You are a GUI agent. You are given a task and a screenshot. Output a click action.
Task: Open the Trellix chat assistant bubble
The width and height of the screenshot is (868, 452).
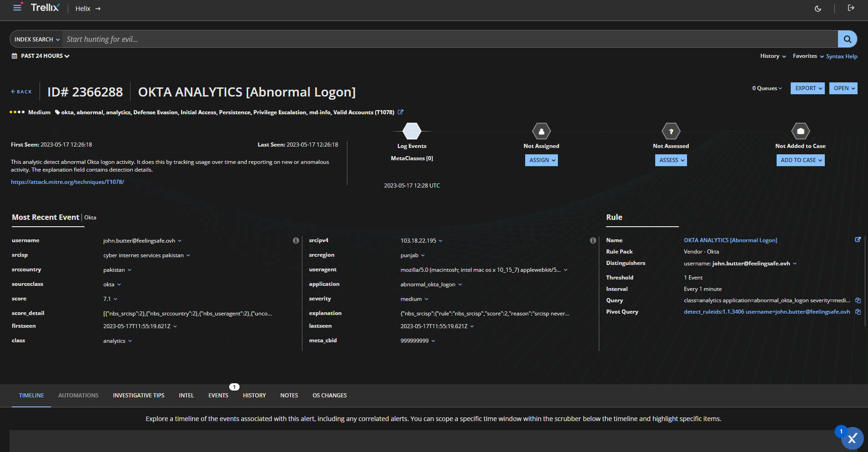click(852, 438)
